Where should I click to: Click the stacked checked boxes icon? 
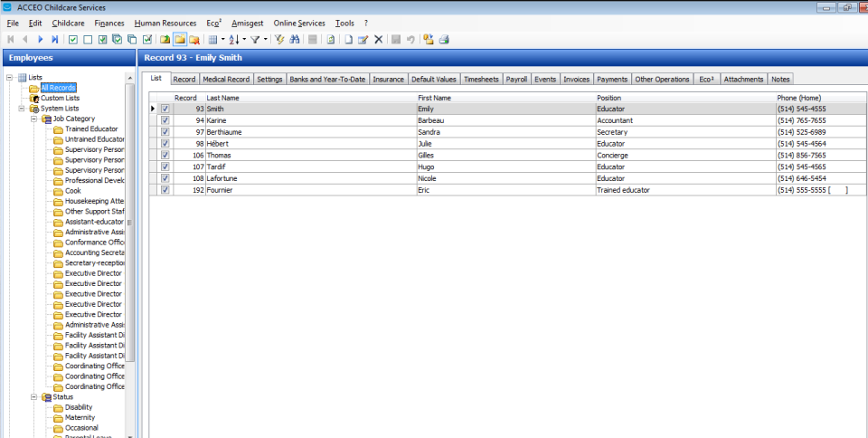[x=118, y=39]
